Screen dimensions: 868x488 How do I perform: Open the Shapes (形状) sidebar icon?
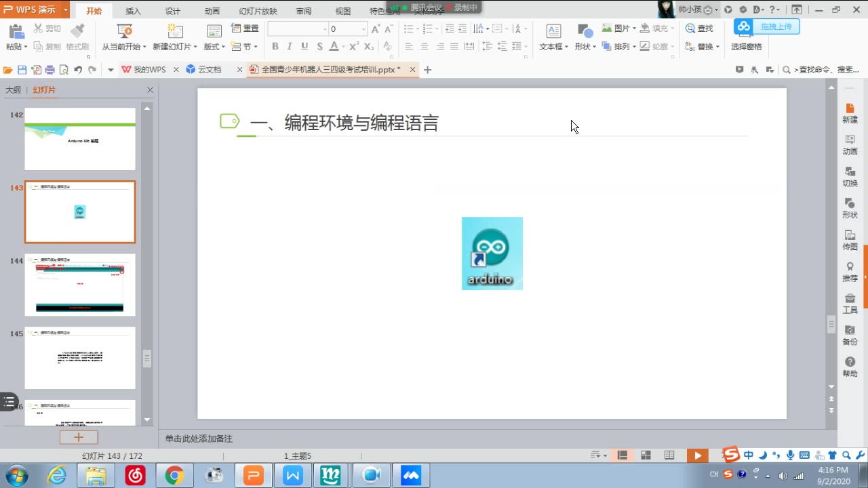coord(850,209)
